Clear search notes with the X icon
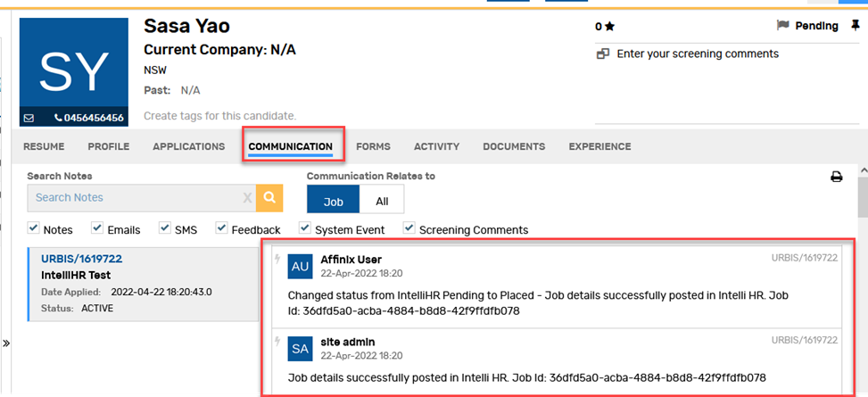The image size is (868, 397). pyautogui.click(x=247, y=198)
